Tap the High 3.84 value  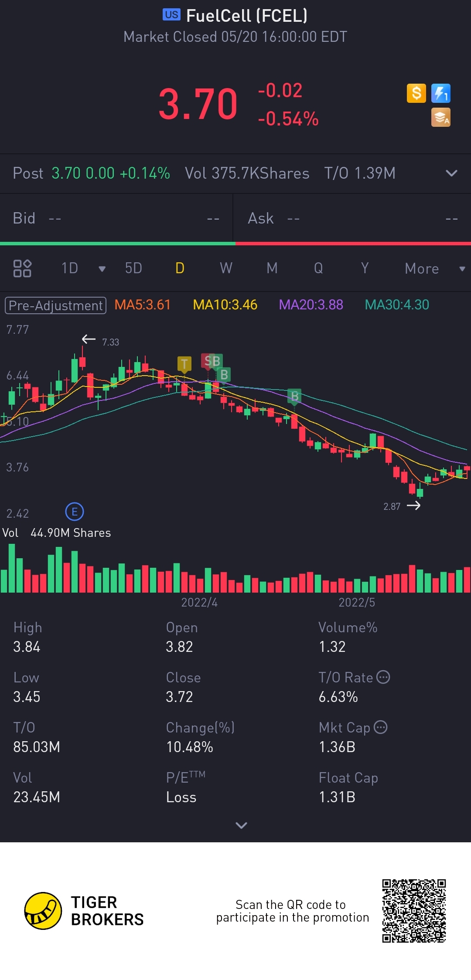pos(27,647)
